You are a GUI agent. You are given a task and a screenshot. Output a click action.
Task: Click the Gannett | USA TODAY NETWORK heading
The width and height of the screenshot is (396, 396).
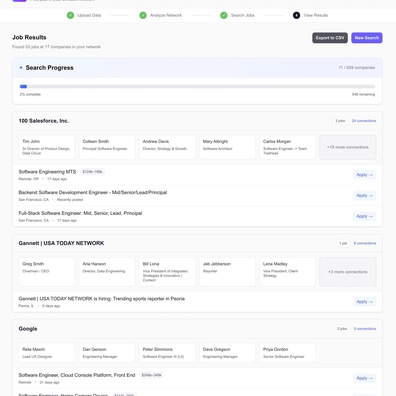[61, 243]
